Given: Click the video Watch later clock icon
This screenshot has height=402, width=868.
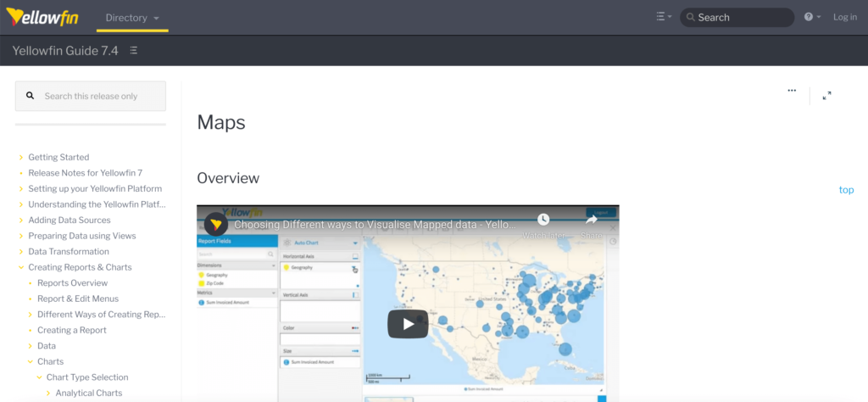Looking at the screenshot, I should click(x=543, y=220).
